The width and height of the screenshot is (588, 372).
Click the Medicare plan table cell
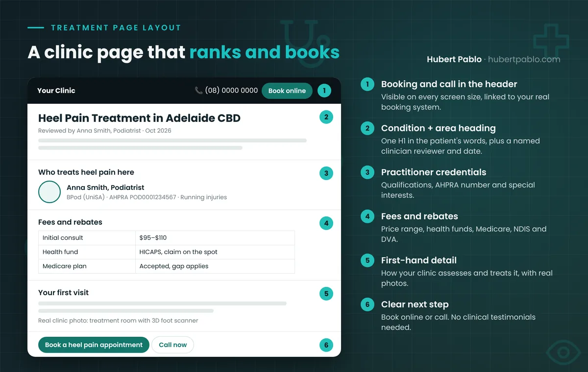tap(87, 266)
